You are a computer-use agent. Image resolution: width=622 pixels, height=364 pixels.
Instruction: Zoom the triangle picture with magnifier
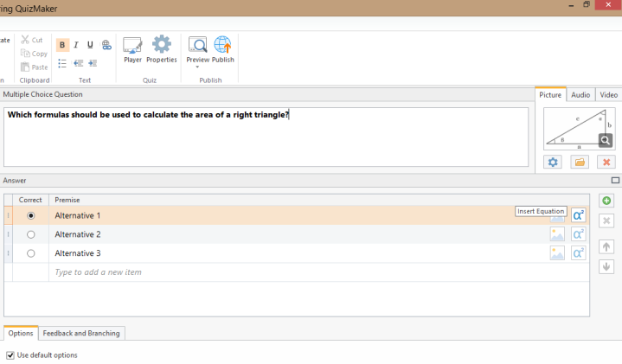click(x=605, y=140)
